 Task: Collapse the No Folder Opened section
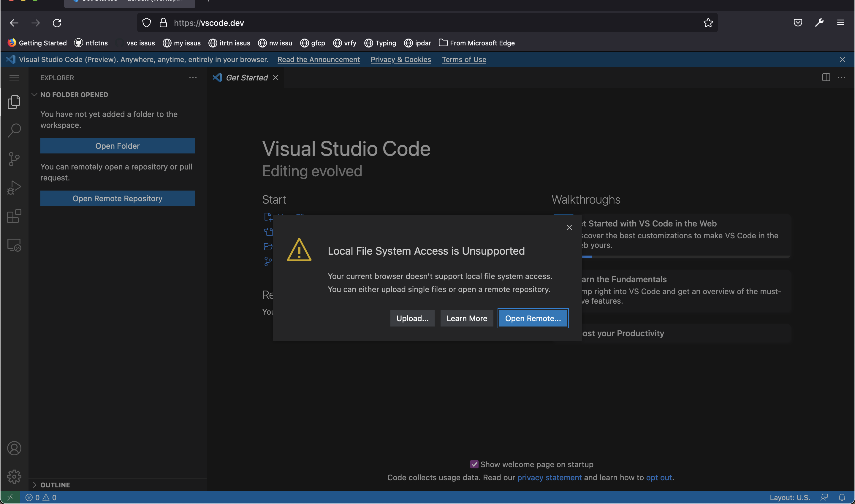pyautogui.click(x=74, y=95)
